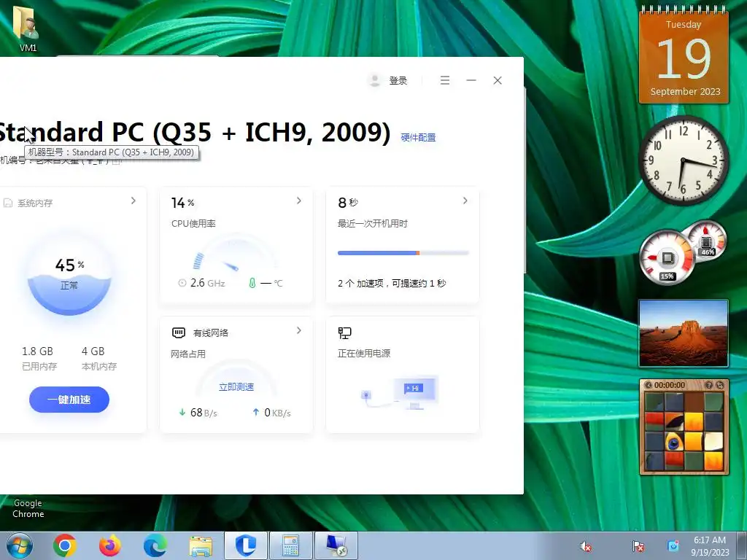Viewport: 747px width, 560px height.
Task: Click the 有线网络 ethernet icon
Action: pos(178,332)
